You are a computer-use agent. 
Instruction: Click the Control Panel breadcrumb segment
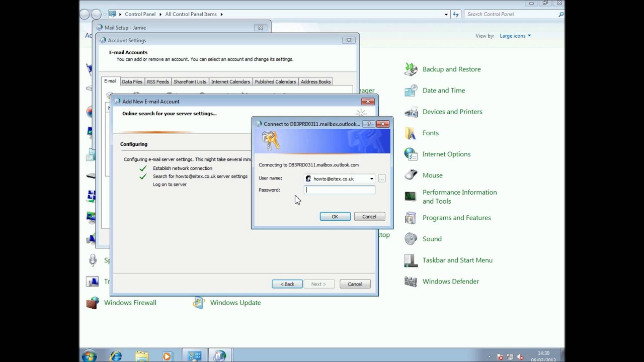pos(140,14)
